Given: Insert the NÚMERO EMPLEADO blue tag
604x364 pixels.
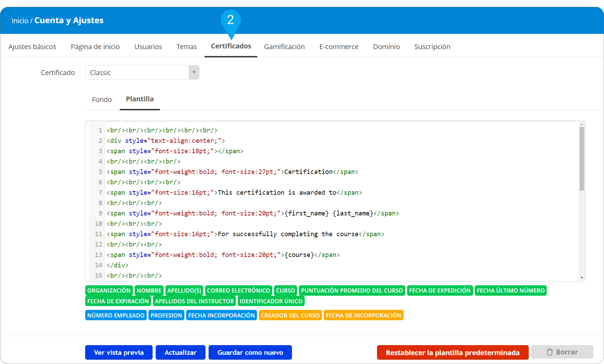Looking at the screenshot, I should pos(116,315).
